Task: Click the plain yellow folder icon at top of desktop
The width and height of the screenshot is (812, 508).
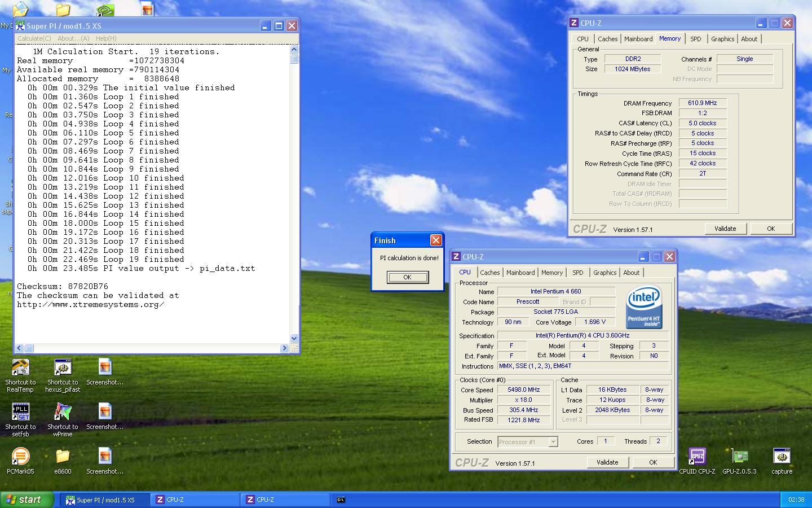Action: 63,10
